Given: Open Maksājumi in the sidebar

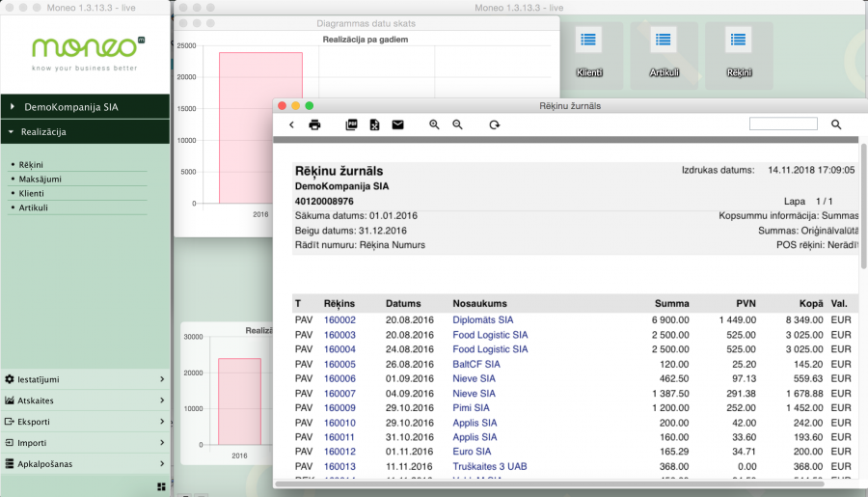Looking at the screenshot, I should pyautogui.click(x=40, y=179).
